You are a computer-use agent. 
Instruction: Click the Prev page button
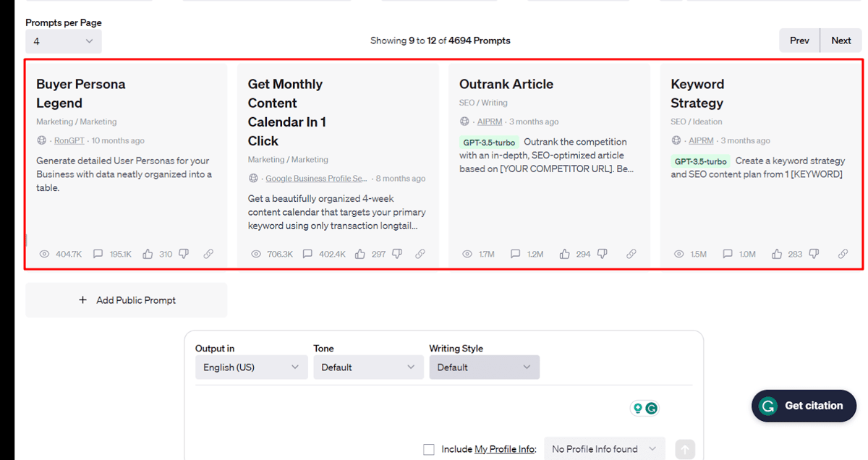(x=799, y=41)
